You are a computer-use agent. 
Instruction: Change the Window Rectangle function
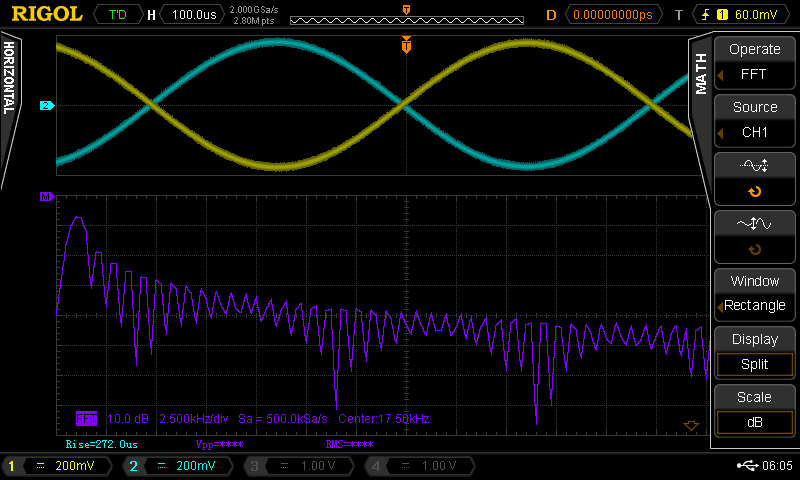pos(754,294)
